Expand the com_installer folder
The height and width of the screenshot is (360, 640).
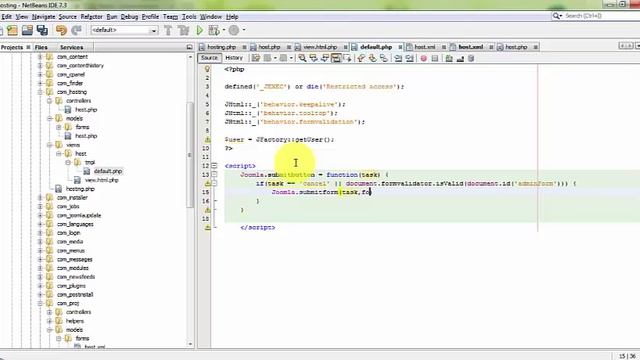[40, 198]
